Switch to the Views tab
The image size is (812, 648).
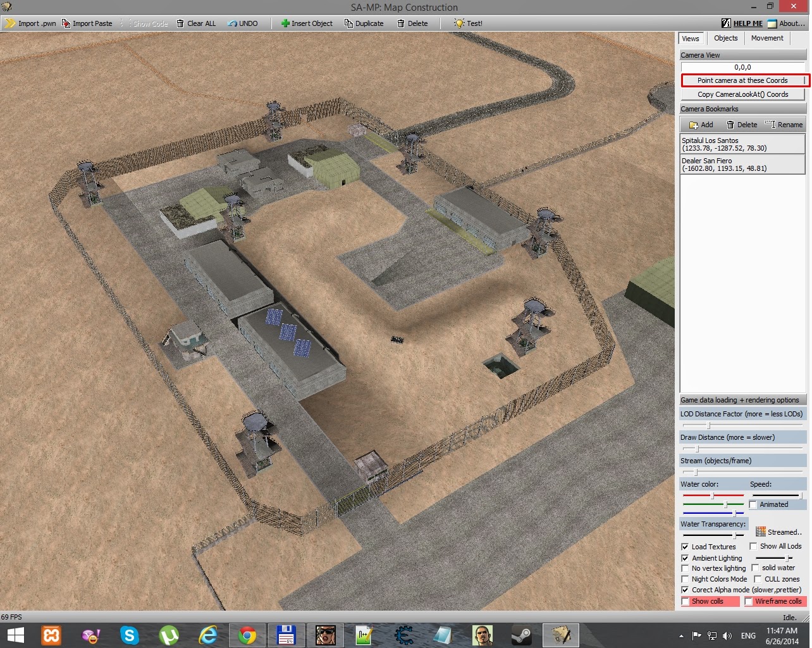(691, 39)
